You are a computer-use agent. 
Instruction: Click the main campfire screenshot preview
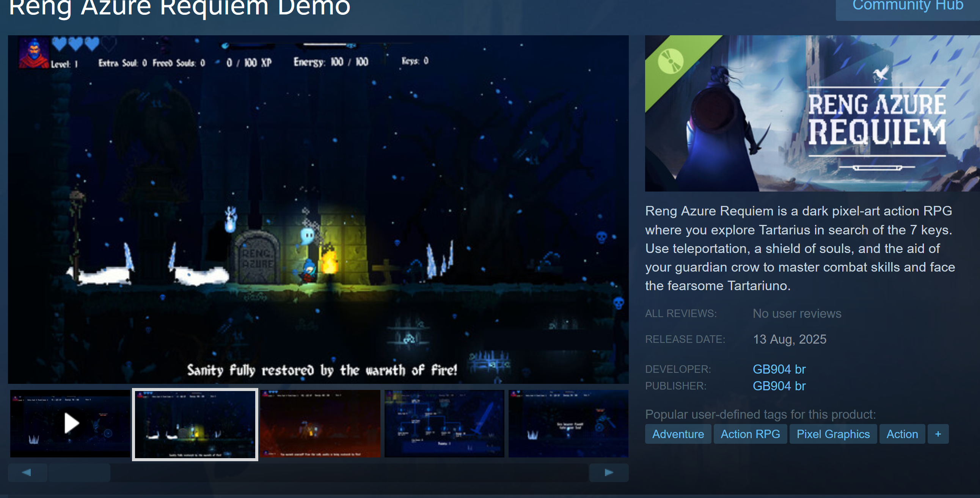318,209
